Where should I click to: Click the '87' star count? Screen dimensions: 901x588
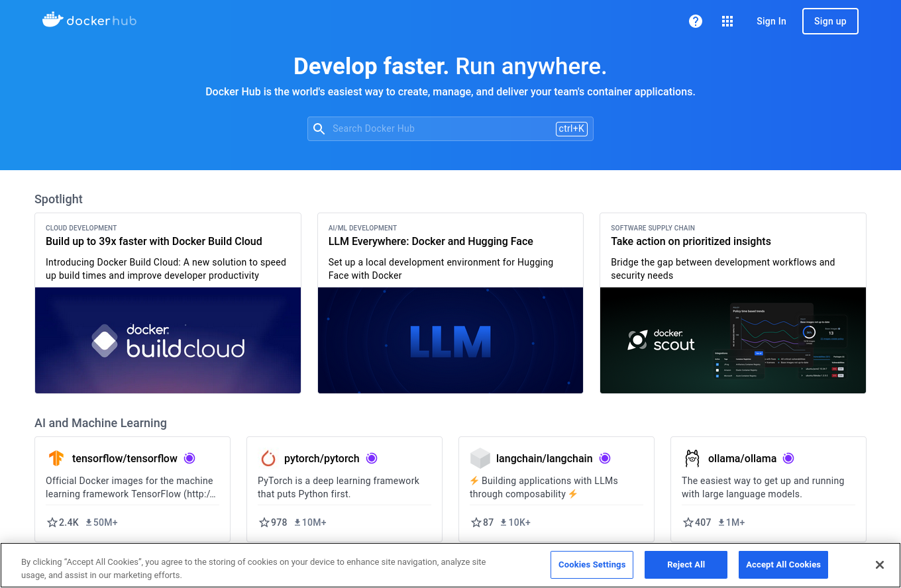click(x=488, y=522)
